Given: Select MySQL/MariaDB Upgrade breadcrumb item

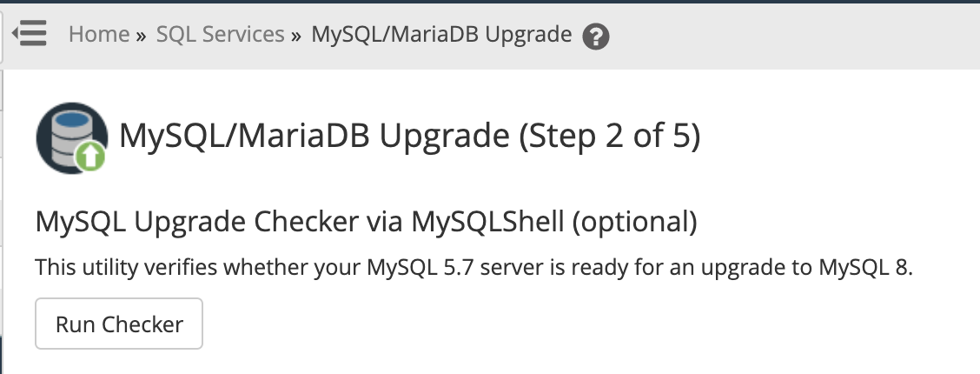Looking at the screenshot, I should [x=441, y=35].
